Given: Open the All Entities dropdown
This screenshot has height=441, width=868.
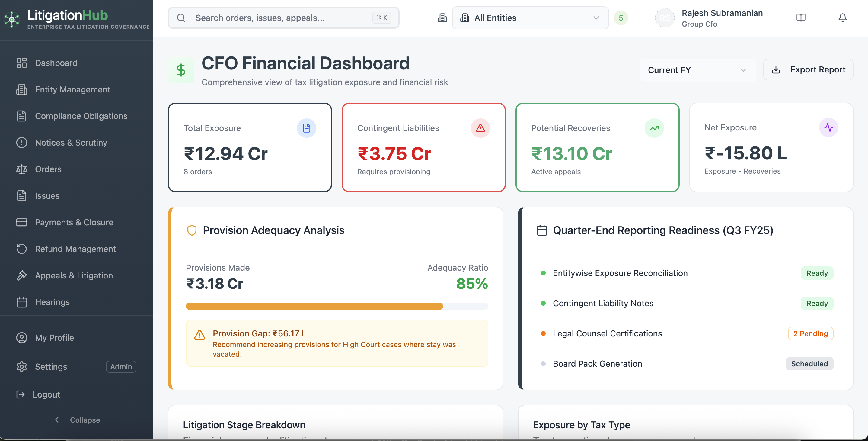Looking at the screenshot, I should click(530, 18).
